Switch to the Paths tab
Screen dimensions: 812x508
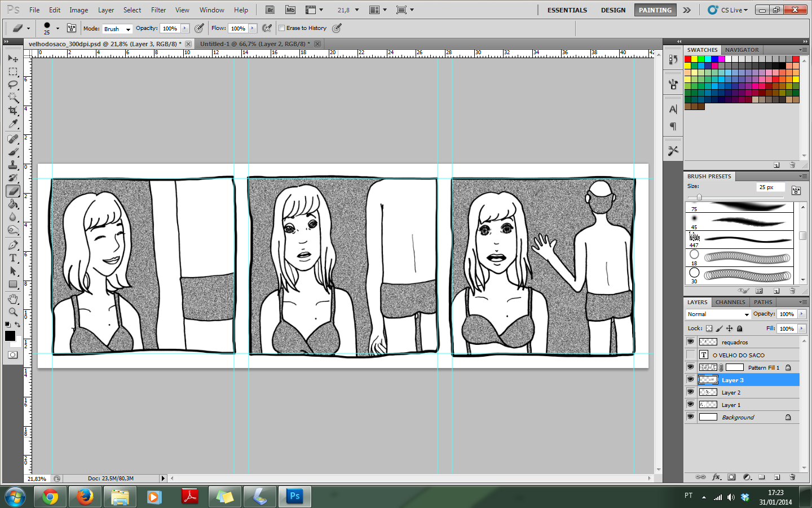click(x=763, y=302)
